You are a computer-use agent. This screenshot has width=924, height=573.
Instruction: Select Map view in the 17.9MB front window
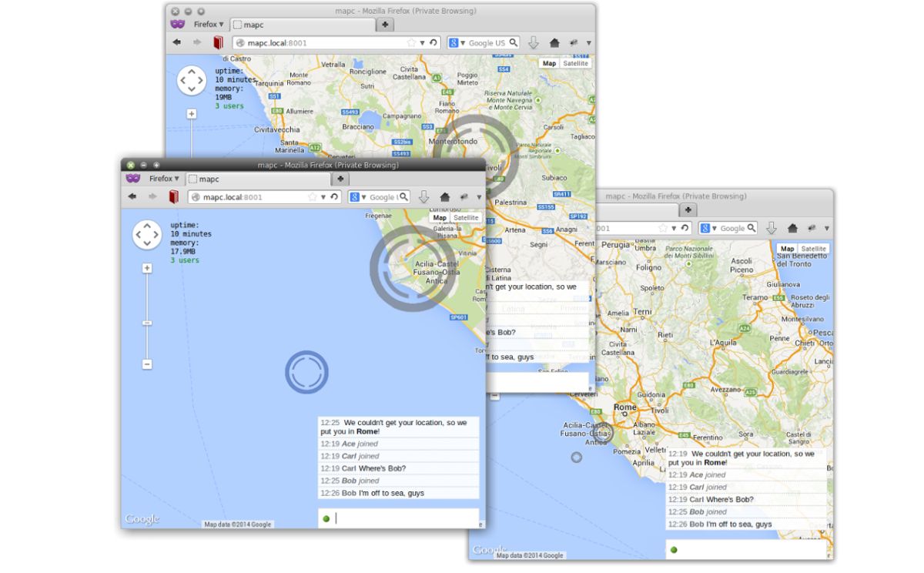coord(440,218)
